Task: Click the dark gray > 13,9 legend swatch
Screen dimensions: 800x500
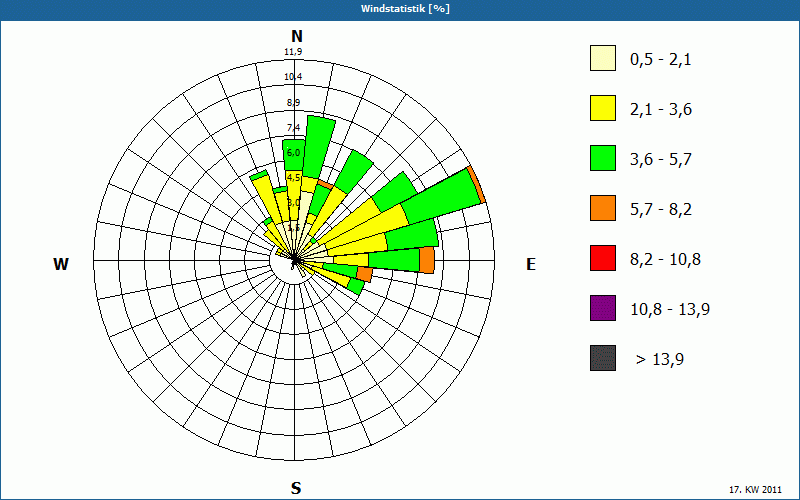Action: click(603, 358)
